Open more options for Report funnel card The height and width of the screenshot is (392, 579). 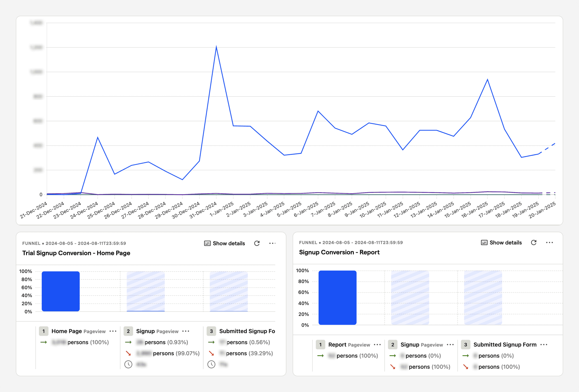coord(549,242)
